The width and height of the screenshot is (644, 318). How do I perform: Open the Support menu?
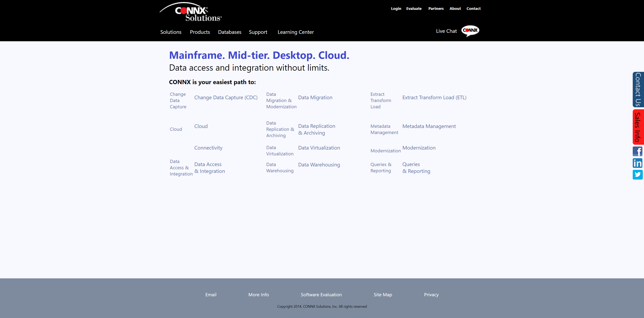coord(258,32)
